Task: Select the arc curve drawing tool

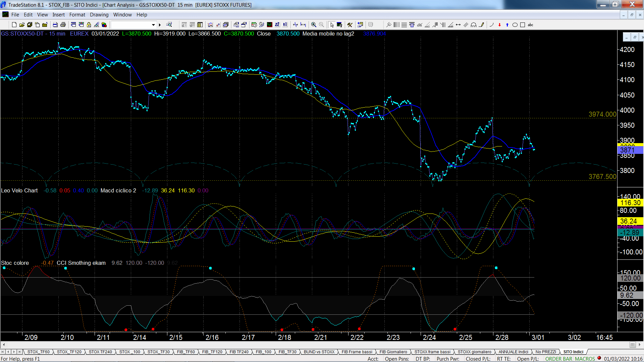Action: (492, 25)
